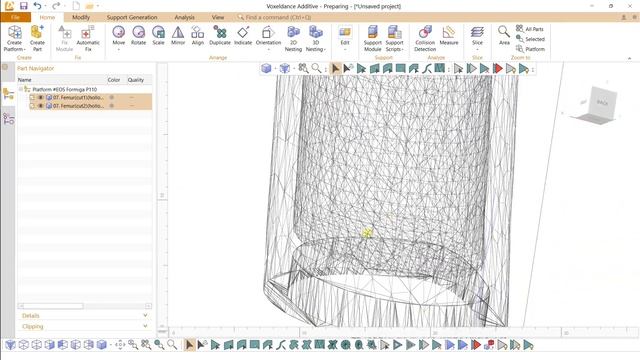This screenshot has width=640, height=360.
Task: Click color swatch of first Femur part
Action: 111,98
